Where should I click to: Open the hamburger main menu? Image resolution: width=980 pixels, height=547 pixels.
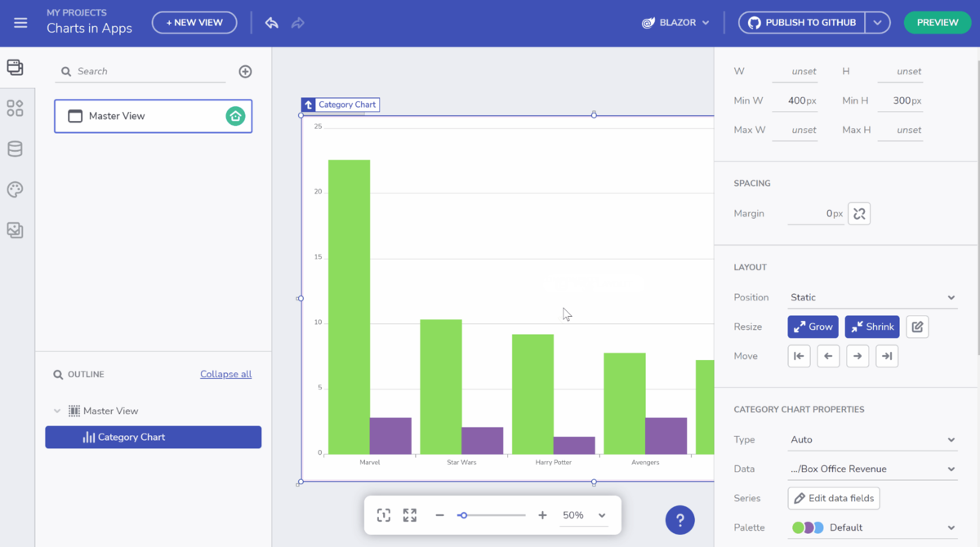point(20,23)
